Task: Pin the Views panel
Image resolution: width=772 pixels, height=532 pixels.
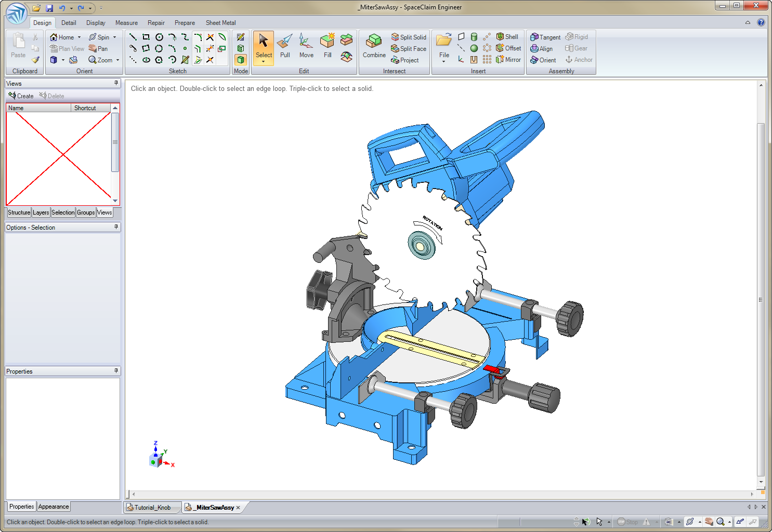Action: (116, 83)
